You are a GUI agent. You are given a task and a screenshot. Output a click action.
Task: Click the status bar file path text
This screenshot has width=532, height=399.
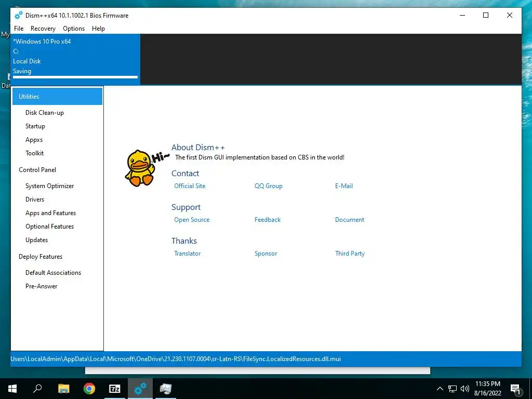[176, 359]
